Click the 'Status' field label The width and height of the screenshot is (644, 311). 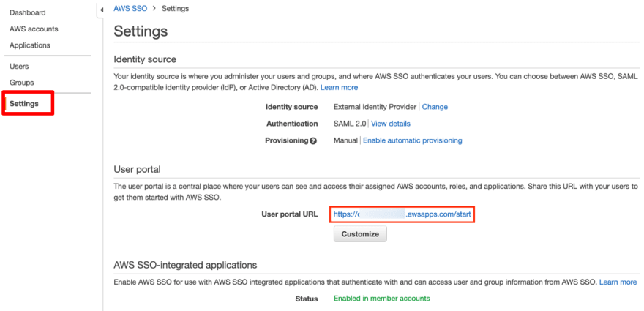[x=307, y=299]
